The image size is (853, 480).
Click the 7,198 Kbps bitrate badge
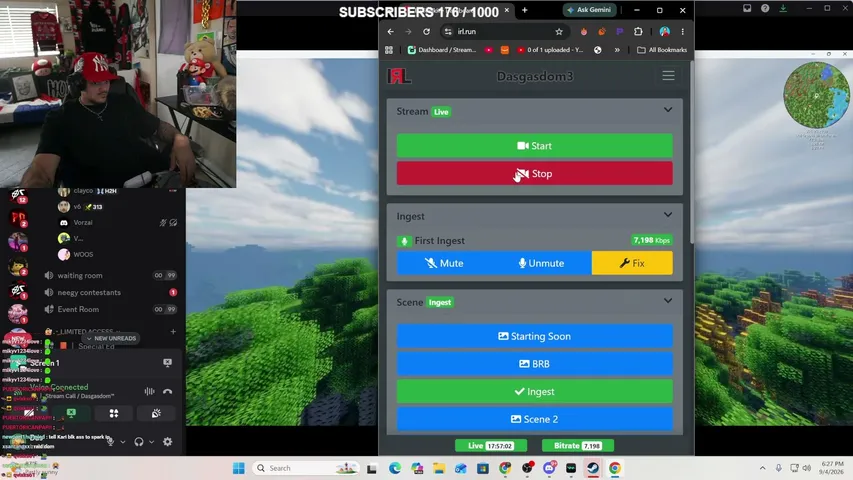651,240
